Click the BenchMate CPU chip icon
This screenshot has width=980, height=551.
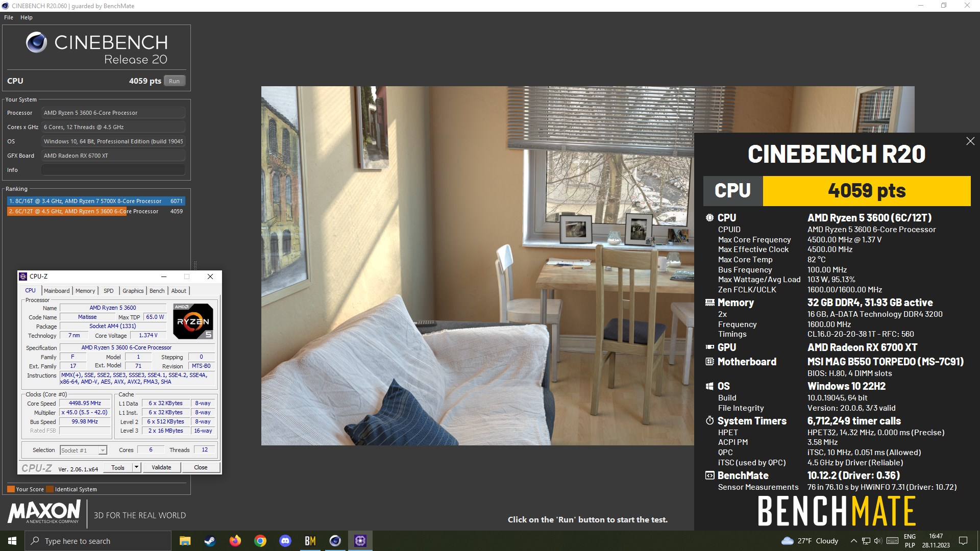click(709, 217)
